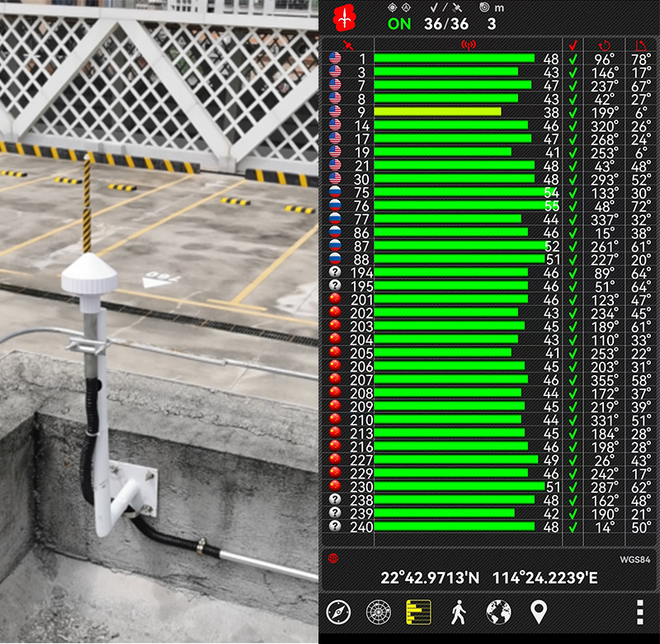Click the checkmark for satellite 9

pos(573,111)
